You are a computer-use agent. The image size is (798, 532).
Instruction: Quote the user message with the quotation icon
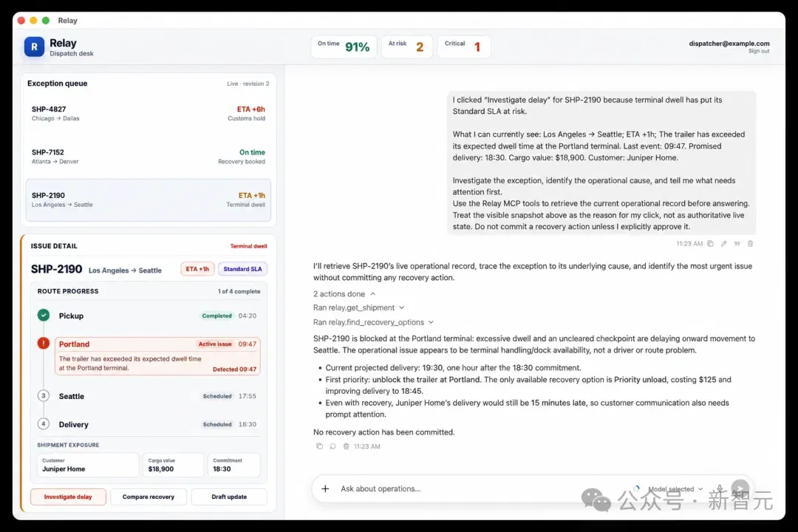(x=737, y=244)
